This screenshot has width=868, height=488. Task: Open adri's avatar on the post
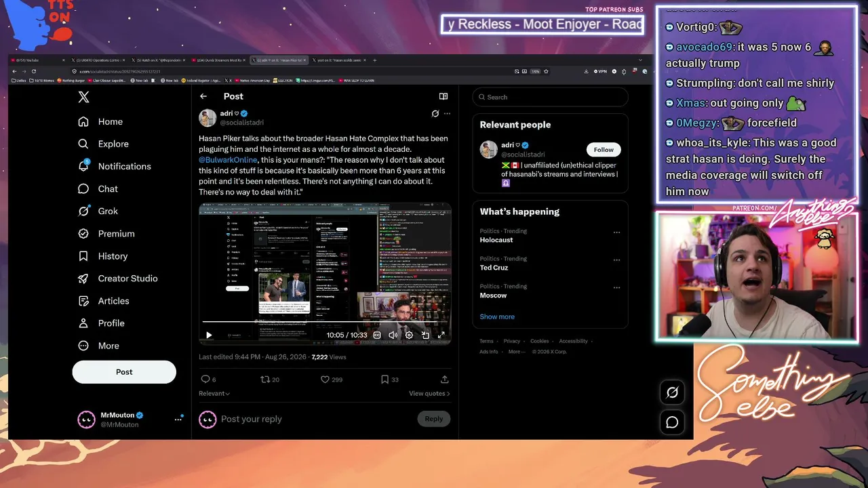click(208, 117)
